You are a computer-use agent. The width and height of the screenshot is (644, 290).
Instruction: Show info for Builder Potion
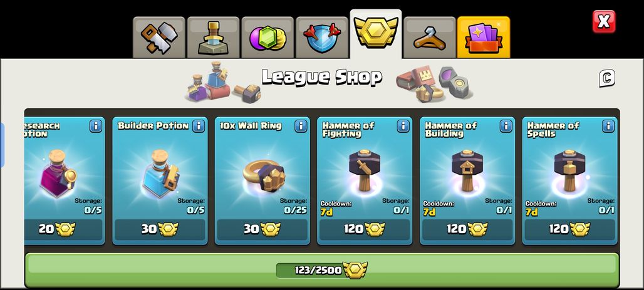pos(199,126)
